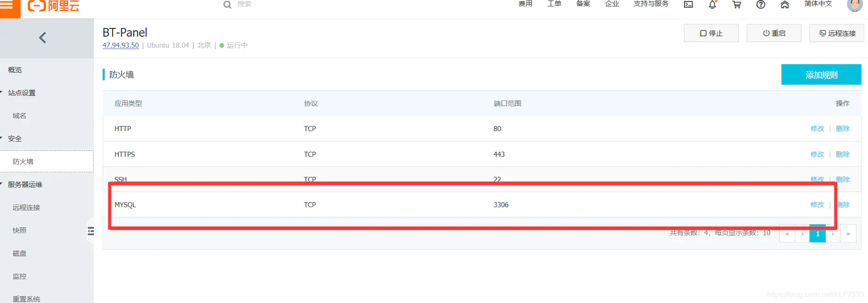
Task: Click the 应用类型 column header
Action: coord(128,104)
